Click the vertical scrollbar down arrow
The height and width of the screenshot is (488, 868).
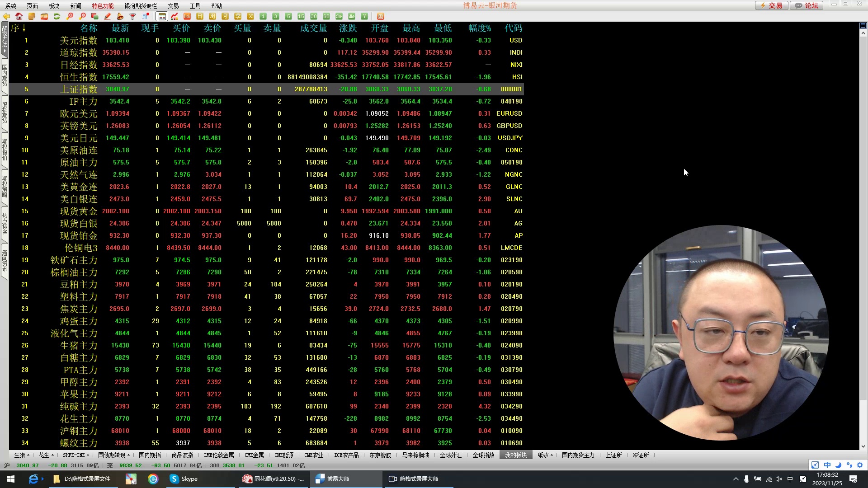click(x=863, y=446)
